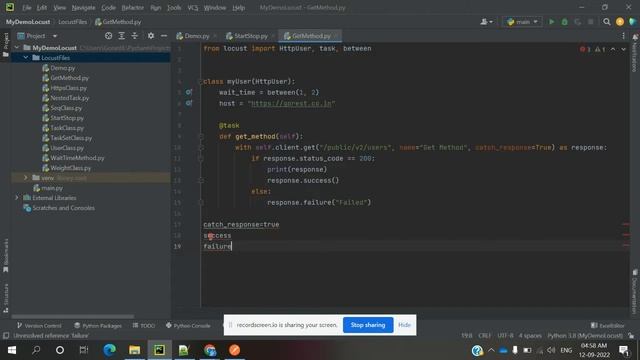The width and height of the screenshot is (640, 360).
Task: Collapse the MyDemoLocust root folder
Action: click(x=17, y=48)
